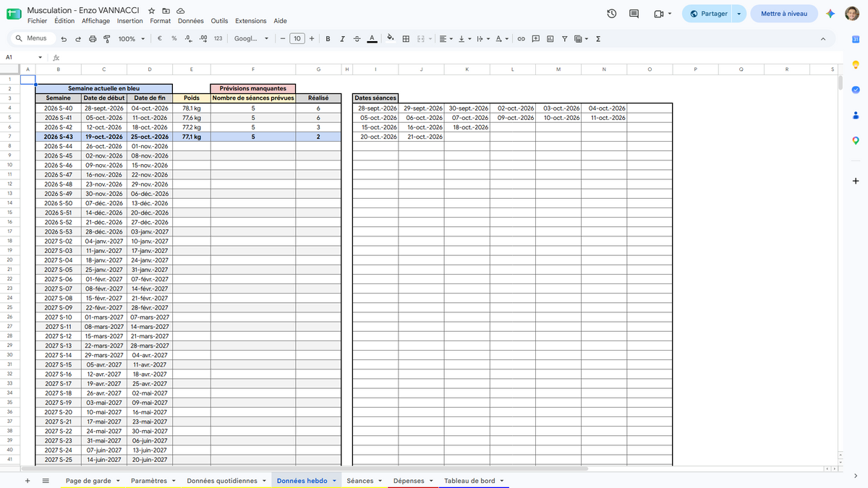Open the zoom level dropdown
Screen dimensions: 868x488
pyautogui.click(x=131, y=39)
